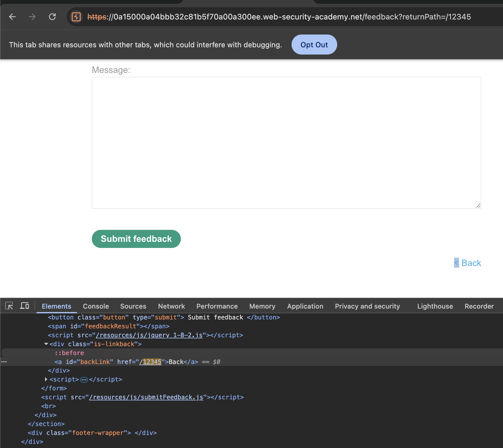Go back using the browser back arrow
Viewport: 503px width, 448px height.
click(x=12, y=17)
